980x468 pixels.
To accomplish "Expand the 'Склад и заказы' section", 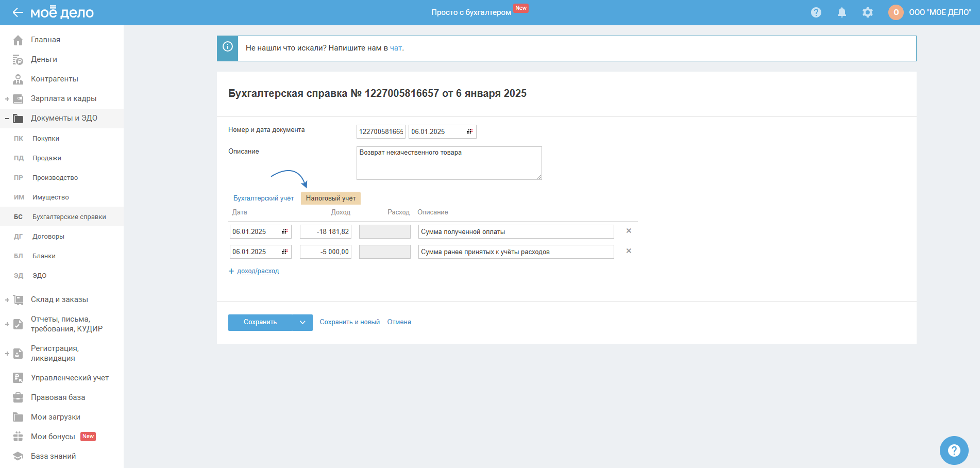I will coord(7,300).
